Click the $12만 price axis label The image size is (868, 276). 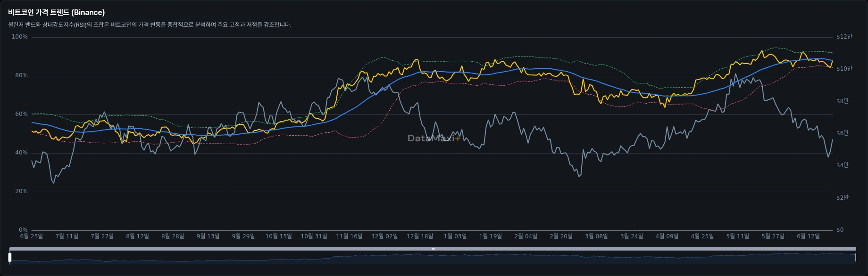point(844,37)
